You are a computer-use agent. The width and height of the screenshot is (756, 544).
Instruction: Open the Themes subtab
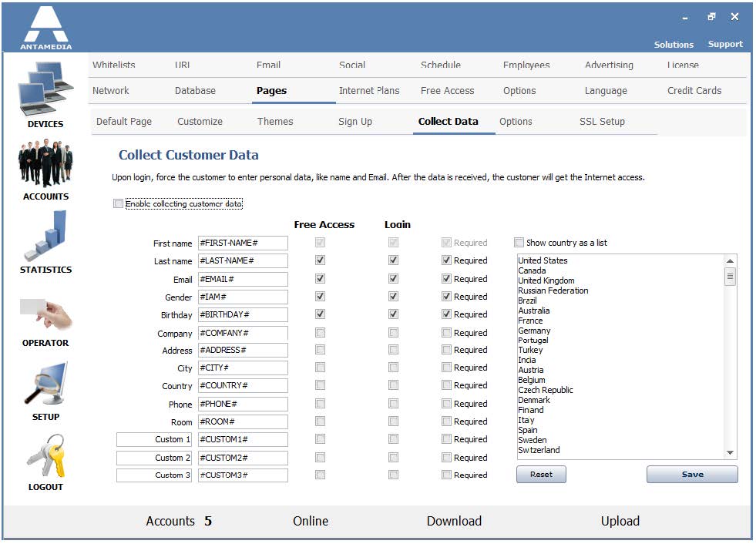pos(275,122)
